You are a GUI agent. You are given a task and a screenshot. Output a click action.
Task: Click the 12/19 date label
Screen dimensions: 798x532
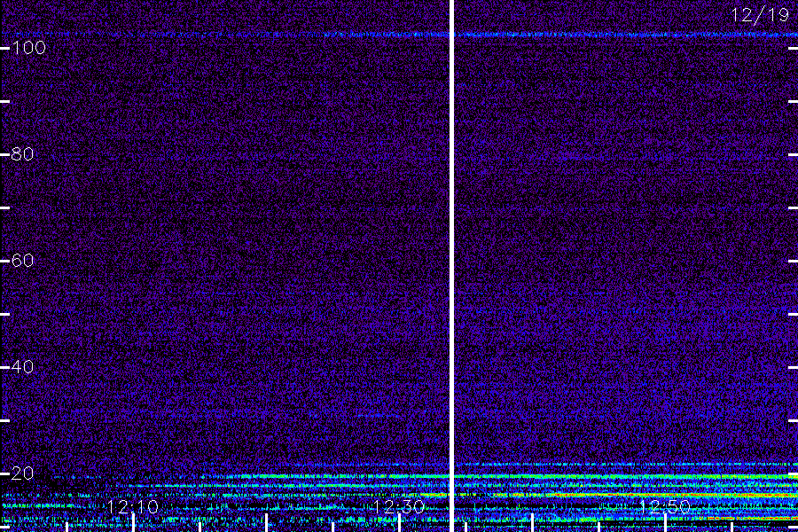coord(761,15)
